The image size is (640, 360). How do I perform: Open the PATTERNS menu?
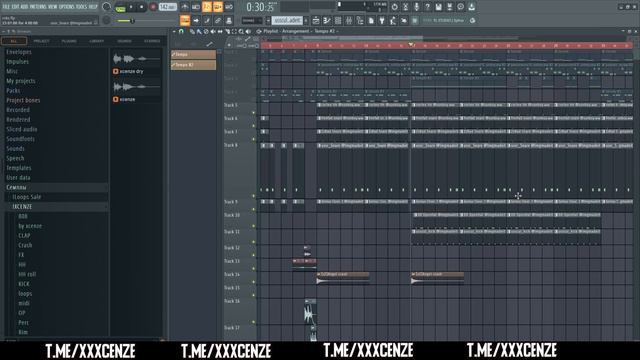coord(38,7)
